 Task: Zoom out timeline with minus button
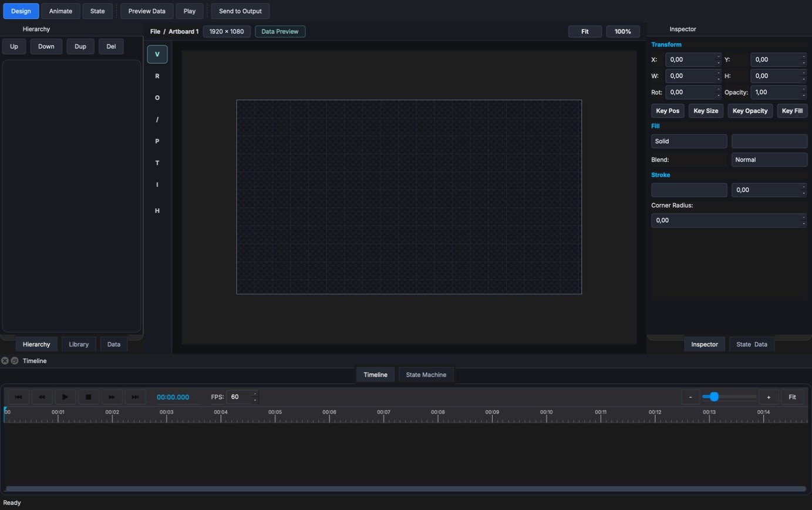coord(690,397)
